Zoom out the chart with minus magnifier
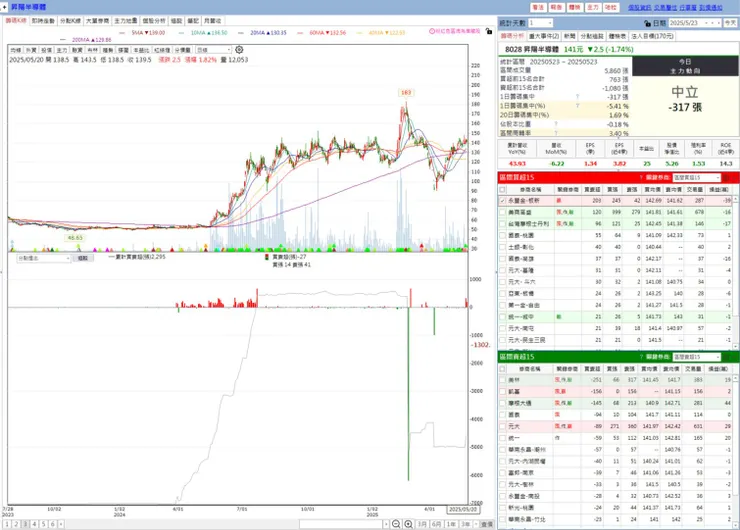 pos(396,524)
